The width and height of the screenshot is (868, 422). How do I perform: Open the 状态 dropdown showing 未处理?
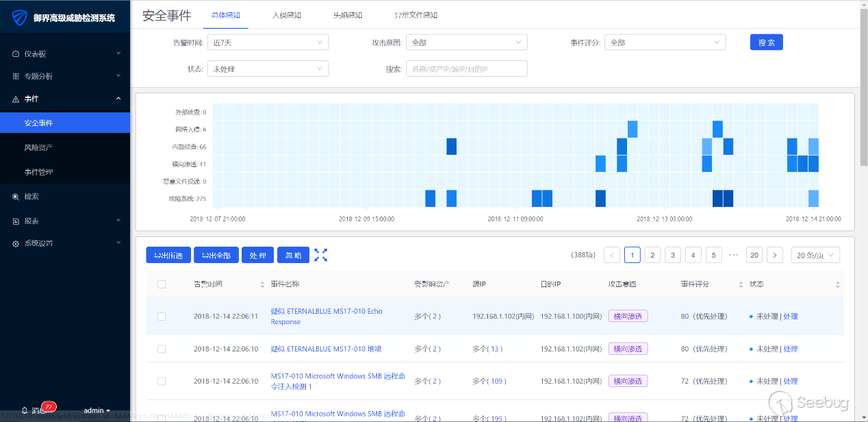pos(268,69)
